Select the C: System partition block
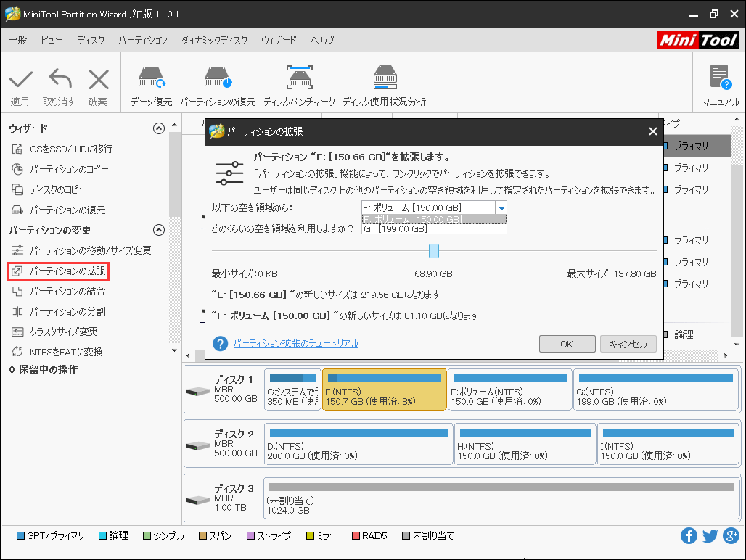The height and width of the screenshot is (560, 746). point(292,390)
